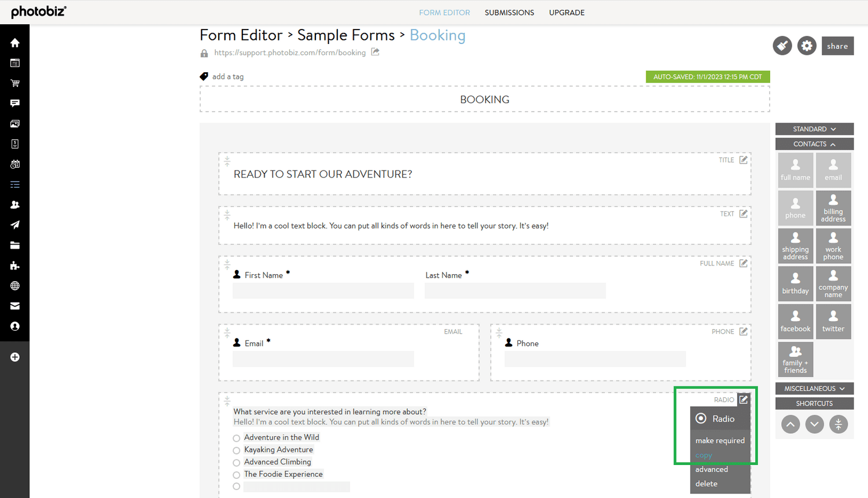Open the contacts people icon in sidebar
The image size is (868, 498).
point(14,204)
